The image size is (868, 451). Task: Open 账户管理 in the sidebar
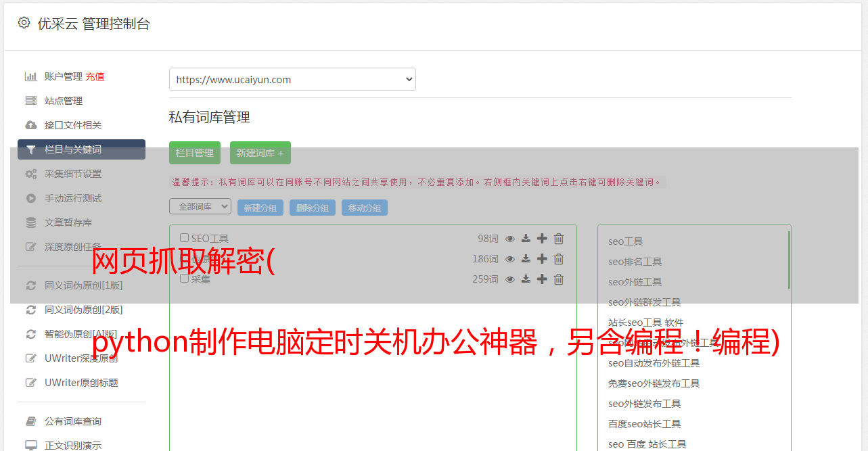click(x=63, y=76)
